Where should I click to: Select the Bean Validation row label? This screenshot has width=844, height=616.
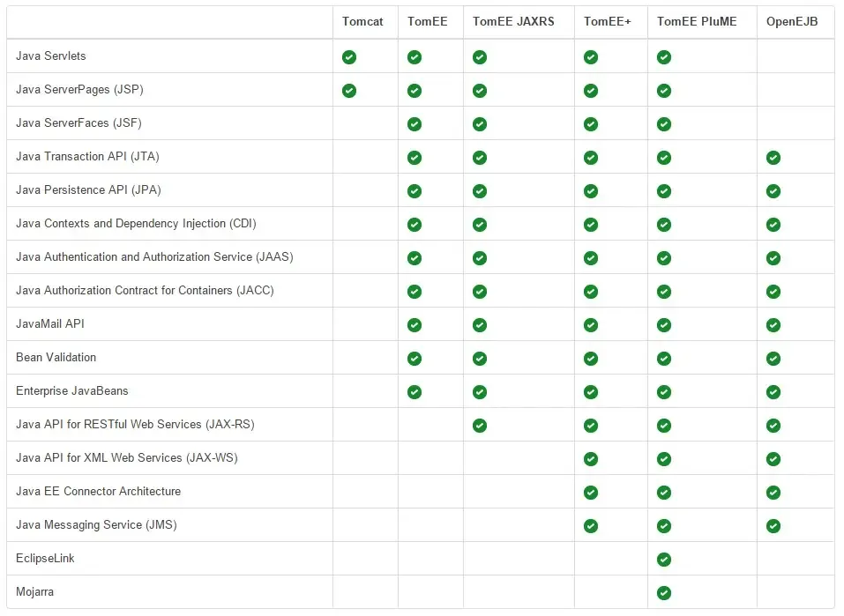[x=56, y=358]
